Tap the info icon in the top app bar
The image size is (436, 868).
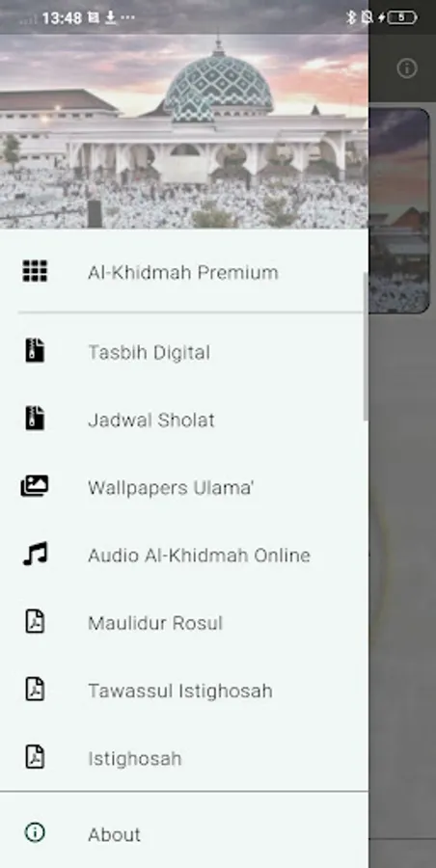407,68
